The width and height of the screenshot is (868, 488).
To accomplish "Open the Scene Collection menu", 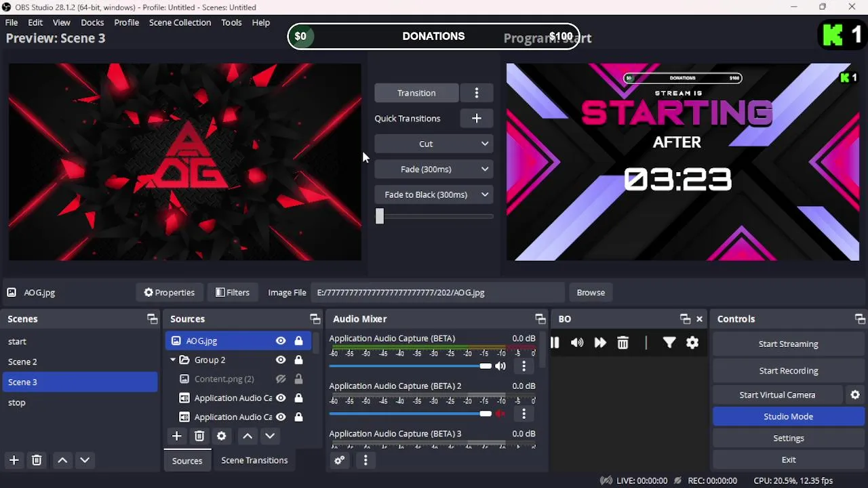I will pos(180,22).
